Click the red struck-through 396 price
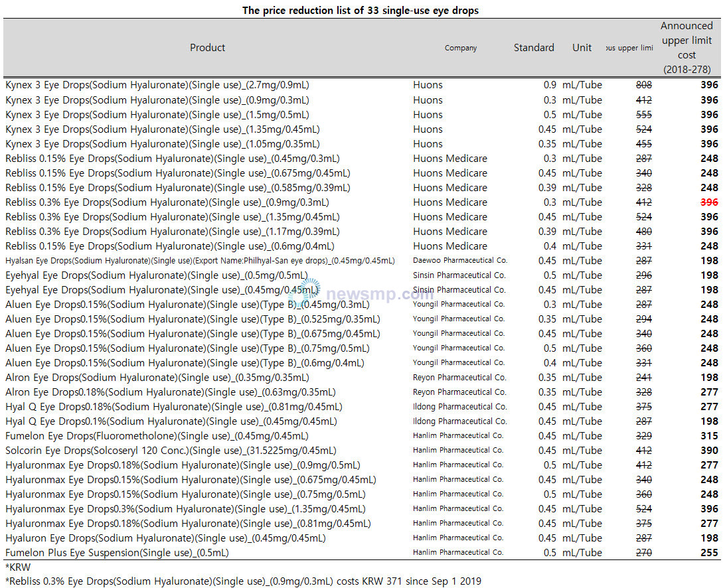The image size is (725, 588). click(x=709, y=202)
